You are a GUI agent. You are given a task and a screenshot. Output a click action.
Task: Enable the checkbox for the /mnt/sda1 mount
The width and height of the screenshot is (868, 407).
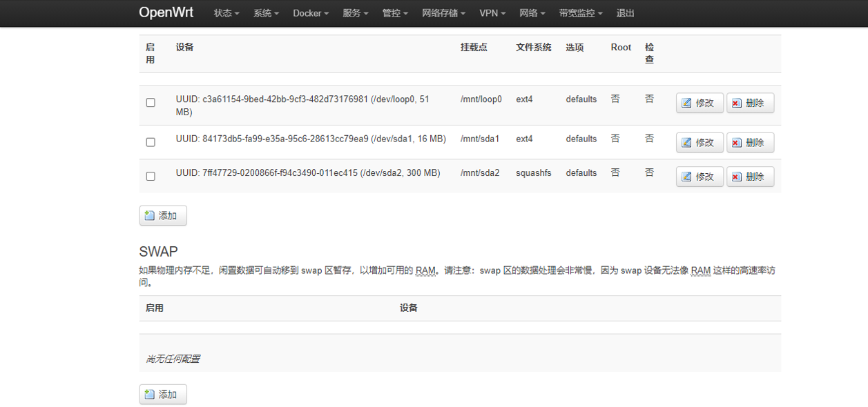point(151,143)
